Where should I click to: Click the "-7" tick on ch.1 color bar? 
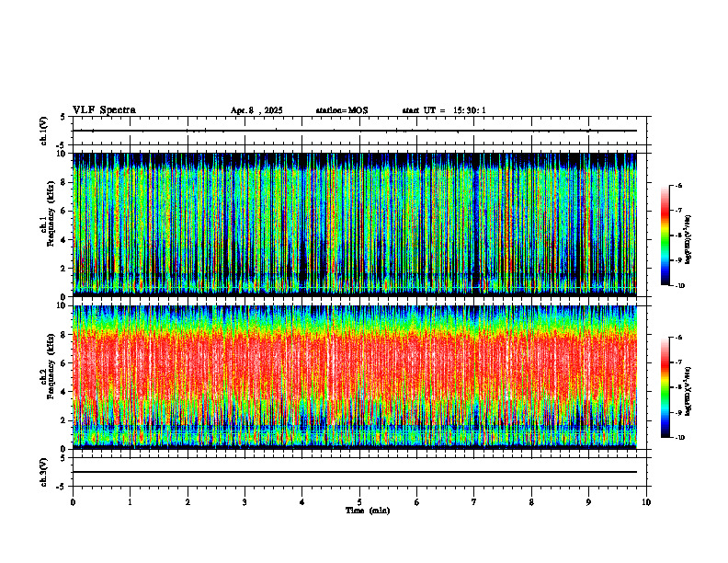(678, 211)
